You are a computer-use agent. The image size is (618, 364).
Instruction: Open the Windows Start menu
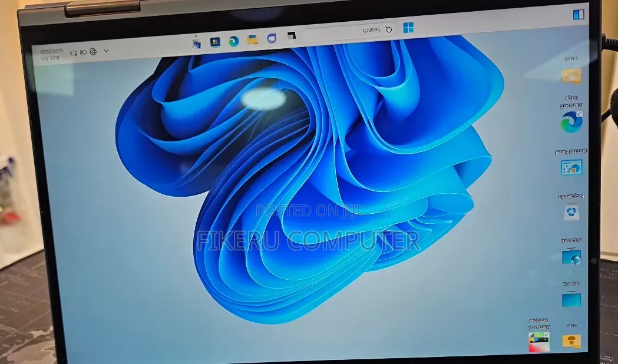(x=408, y=28)
